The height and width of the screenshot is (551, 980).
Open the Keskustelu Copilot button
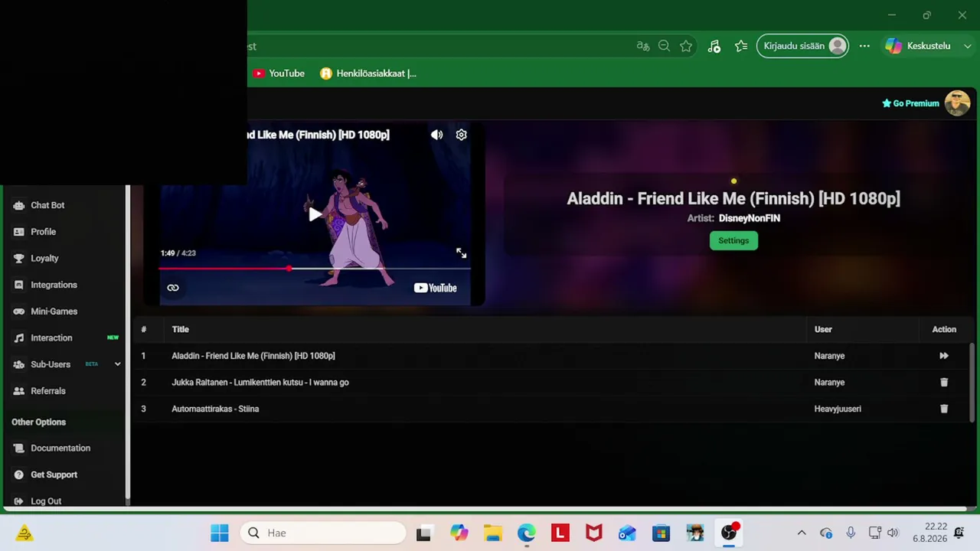(x=918, y=46)
